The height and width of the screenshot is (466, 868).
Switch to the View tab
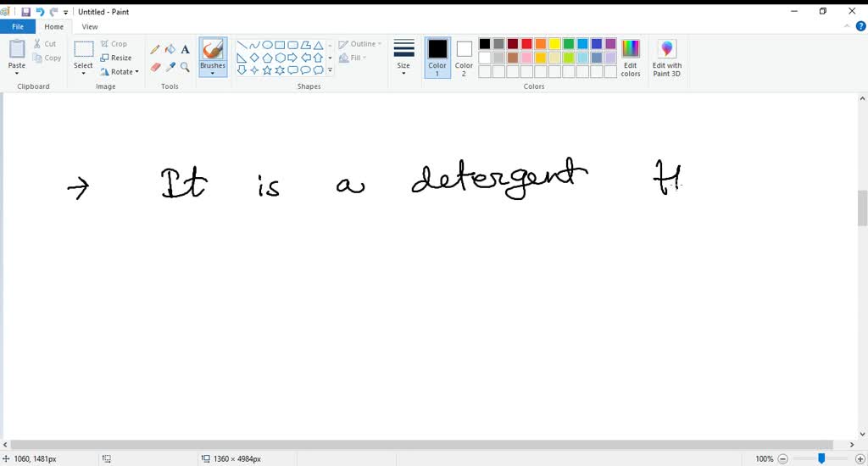tap(90, 27)
